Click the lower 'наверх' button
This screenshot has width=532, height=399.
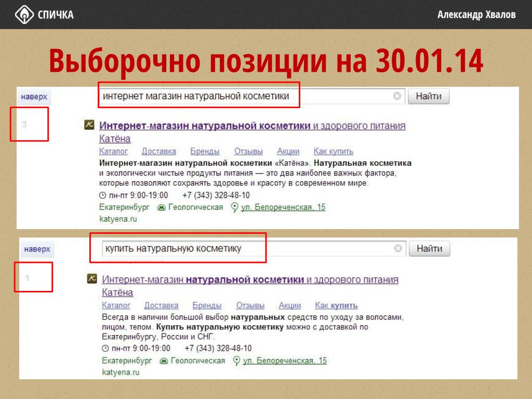(x=37, y=249)
